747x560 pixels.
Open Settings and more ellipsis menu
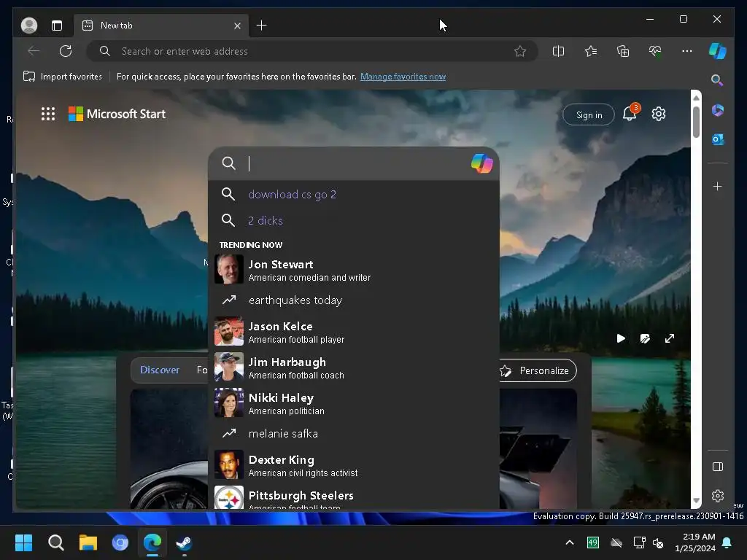click(686, 51)
